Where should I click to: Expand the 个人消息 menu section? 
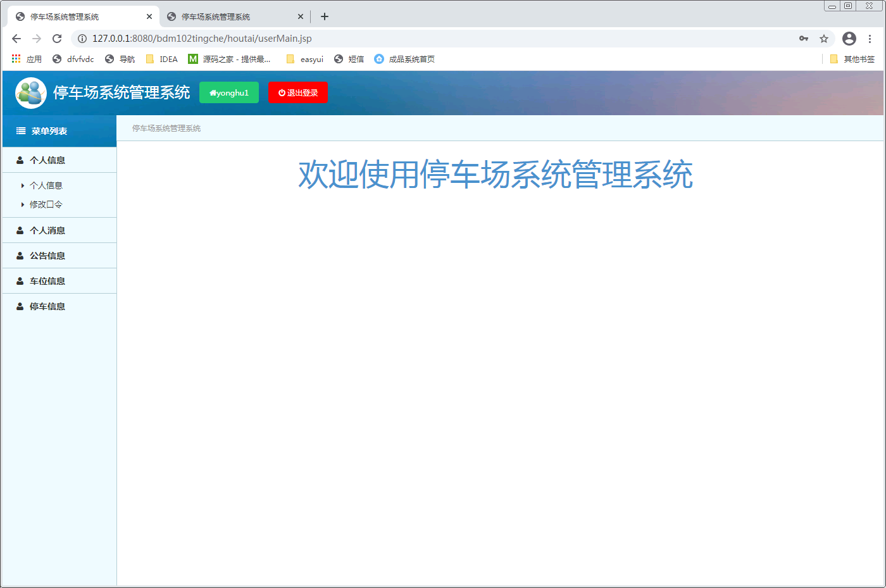(59, 230)
